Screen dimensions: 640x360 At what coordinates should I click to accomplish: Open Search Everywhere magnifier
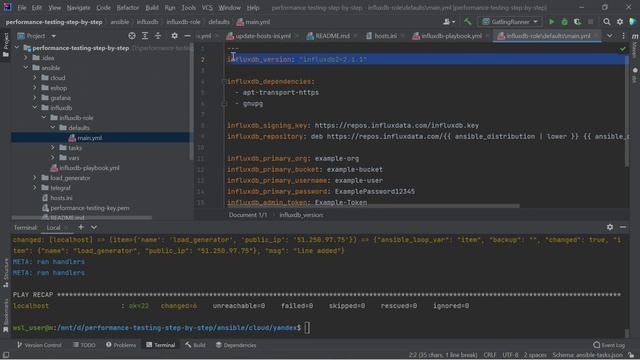[x=607, y=22]
